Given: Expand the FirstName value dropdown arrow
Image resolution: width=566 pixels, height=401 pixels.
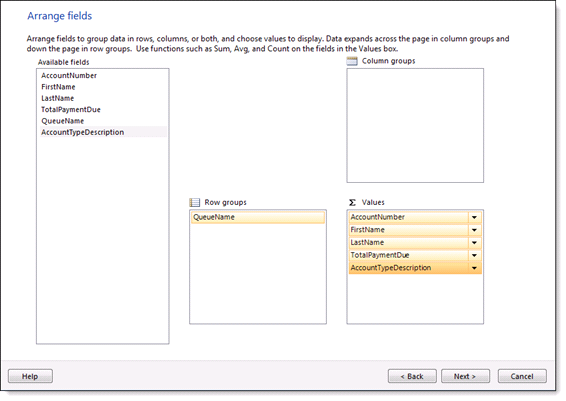Looking at the screenshot, I should [x=474, y=230].
